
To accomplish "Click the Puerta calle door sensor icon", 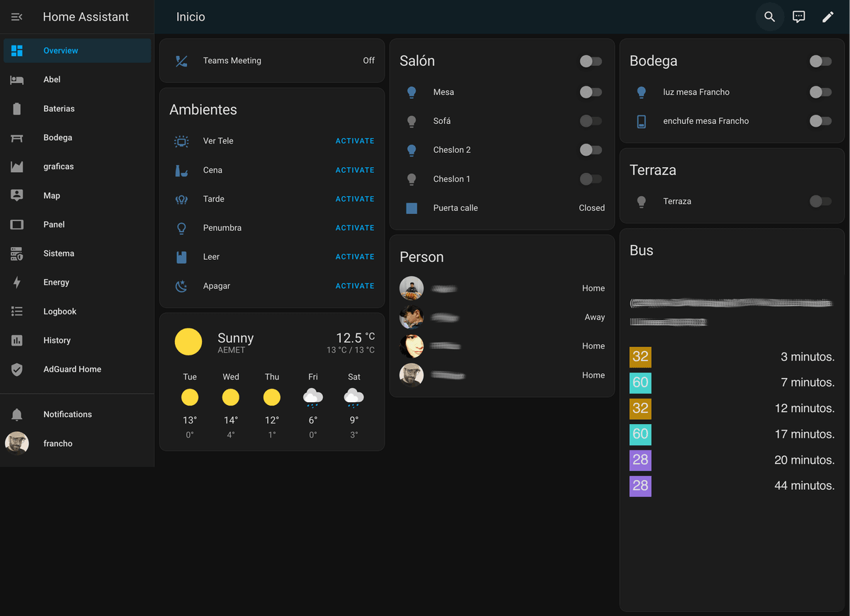I will click(x=412, y=208).
